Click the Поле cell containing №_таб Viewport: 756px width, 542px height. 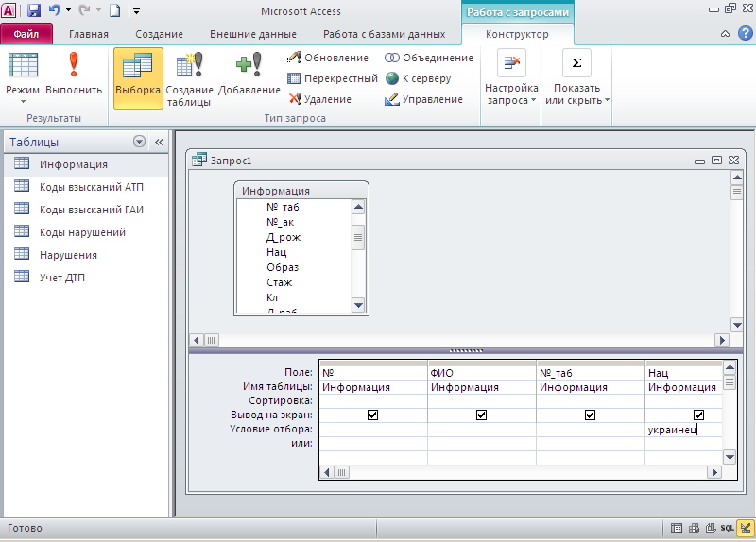[x=590, y=373]
